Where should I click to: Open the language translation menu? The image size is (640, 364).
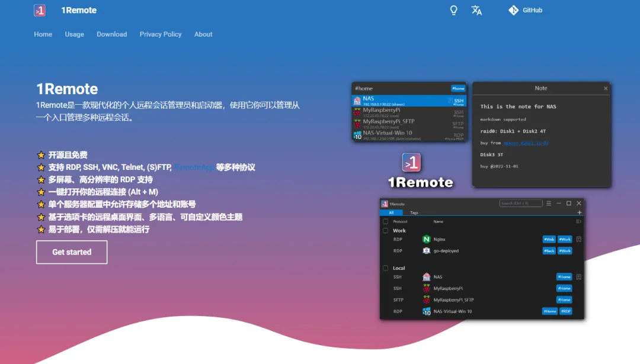(476, 10)
